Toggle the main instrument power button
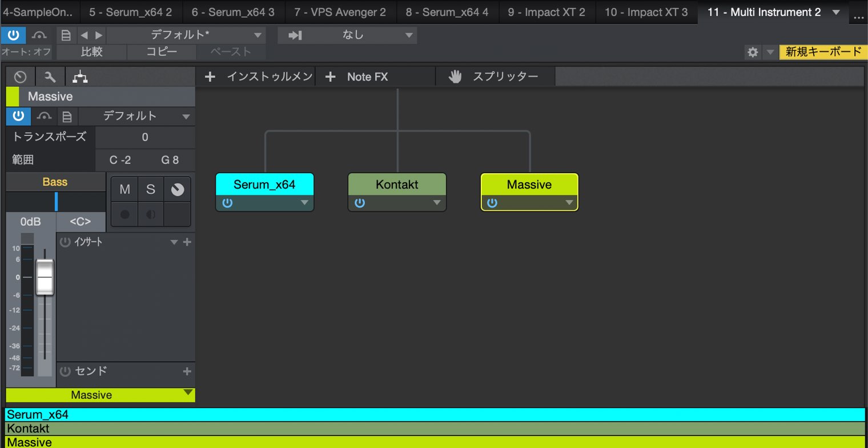The image size is (868, 448). [13, 35]
